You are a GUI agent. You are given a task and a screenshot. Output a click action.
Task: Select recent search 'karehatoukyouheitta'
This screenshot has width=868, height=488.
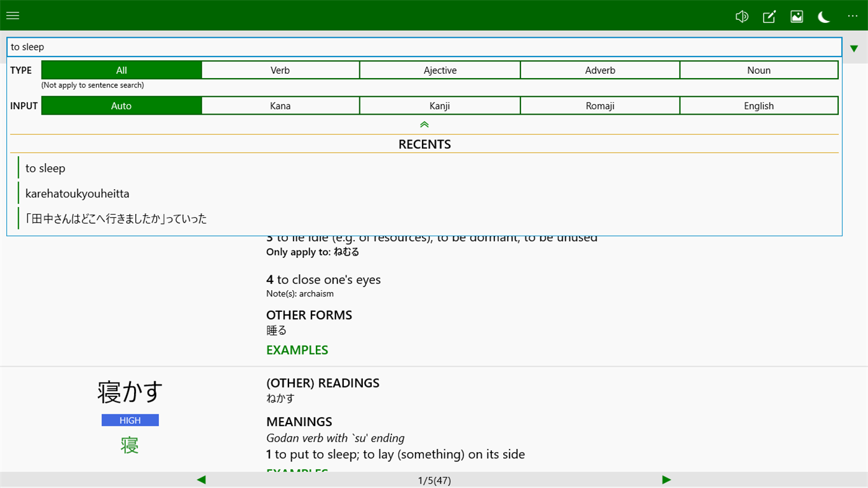click(77, 193)
